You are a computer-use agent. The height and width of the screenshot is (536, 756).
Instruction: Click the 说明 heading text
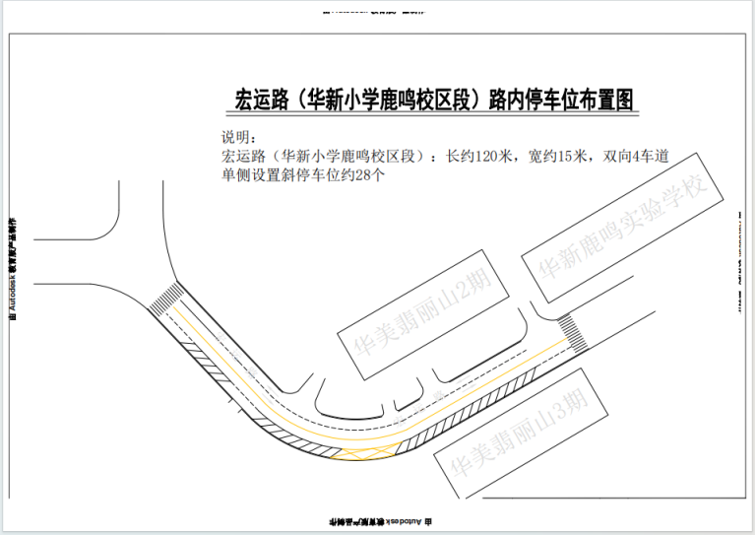click(x=240, y=137)
